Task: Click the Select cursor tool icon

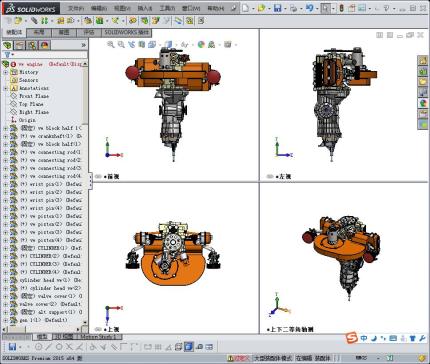Action: coord(325,8)
